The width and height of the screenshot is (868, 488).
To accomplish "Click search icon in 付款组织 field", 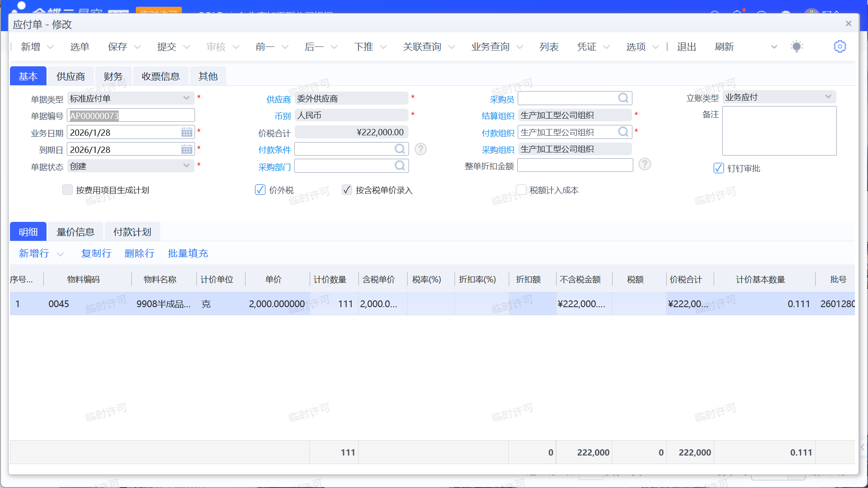I will [x=623, y=132].
